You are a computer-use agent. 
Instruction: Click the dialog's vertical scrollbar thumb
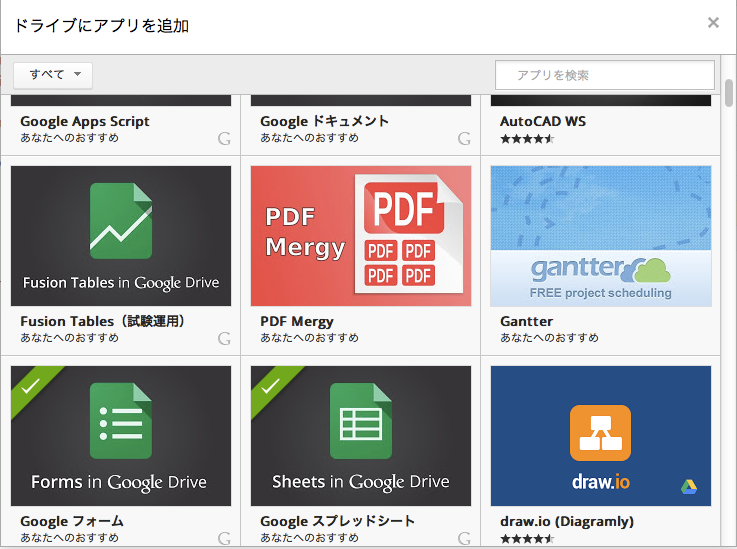point(729,93)
